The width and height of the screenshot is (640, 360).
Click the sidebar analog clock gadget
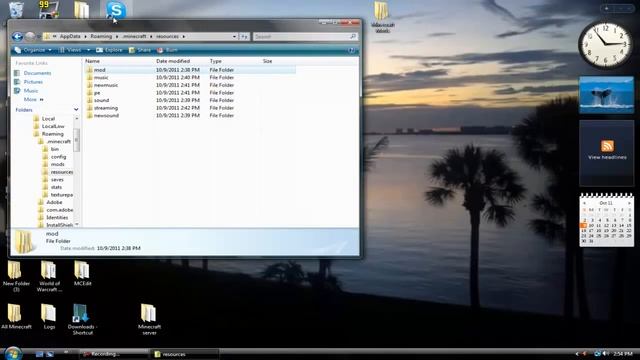click(606, 44)
